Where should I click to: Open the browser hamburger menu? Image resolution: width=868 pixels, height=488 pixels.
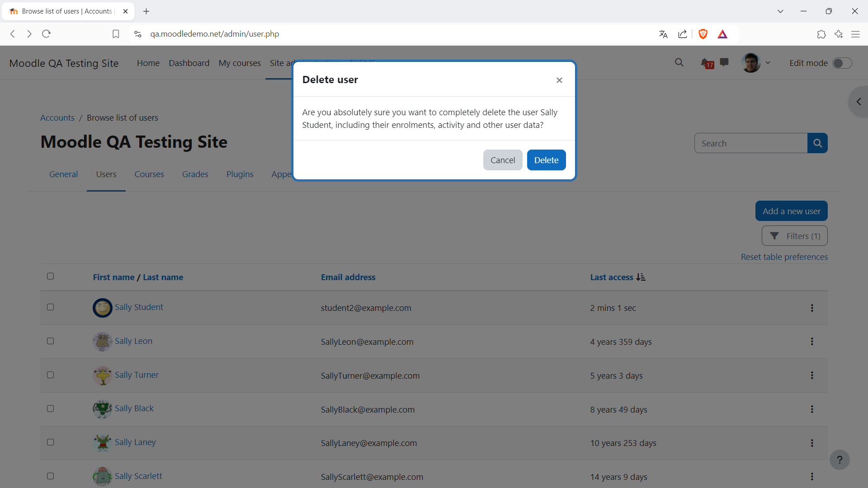pyautogui.click(x=855, y=34)
